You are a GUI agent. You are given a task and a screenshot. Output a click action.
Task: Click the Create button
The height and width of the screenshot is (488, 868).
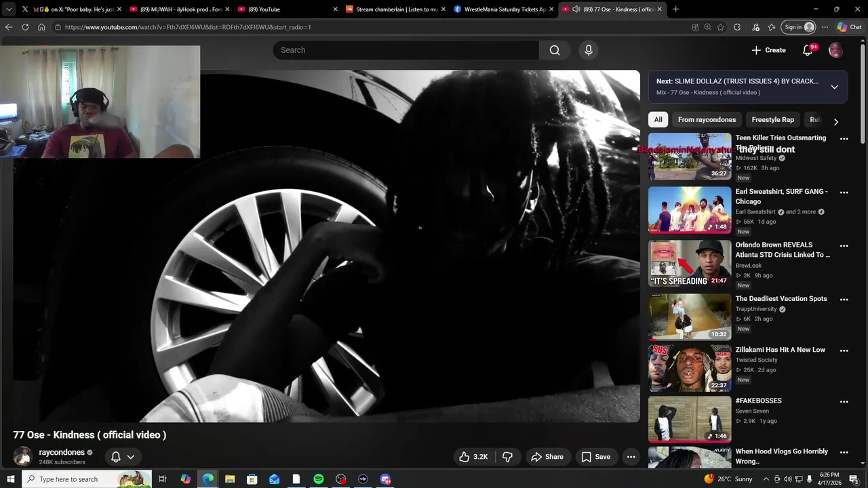coord(769,50)
